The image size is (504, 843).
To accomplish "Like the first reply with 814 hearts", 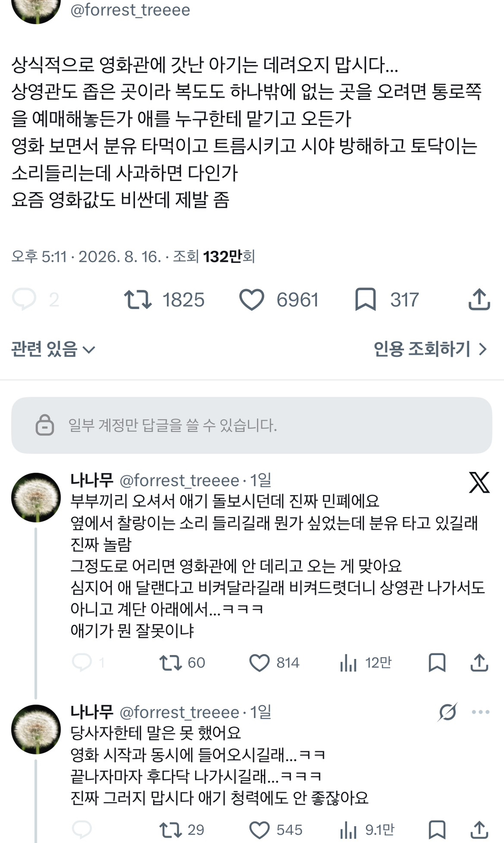I will pyautogui.click(x=259, y=663).
